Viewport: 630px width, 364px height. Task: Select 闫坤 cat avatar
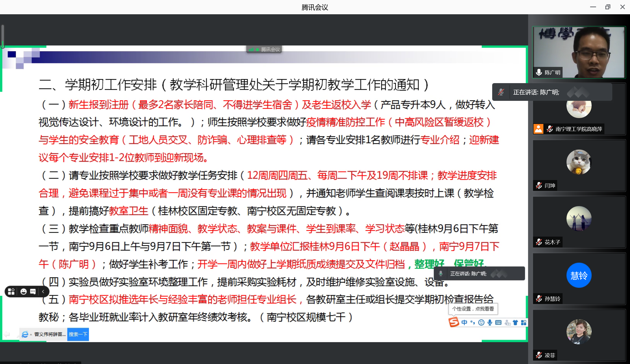click(579, 162)
